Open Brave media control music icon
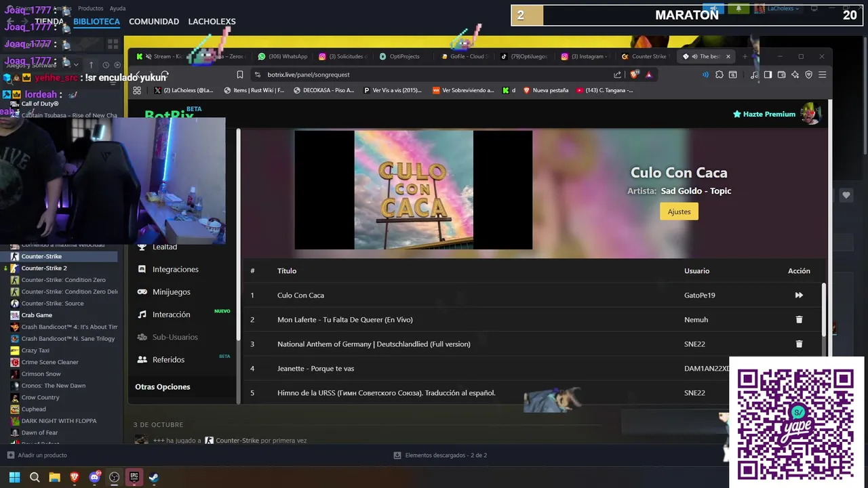The height and width of the screenshot is (488, 868). pyautogui.click(x=755, y=75)
